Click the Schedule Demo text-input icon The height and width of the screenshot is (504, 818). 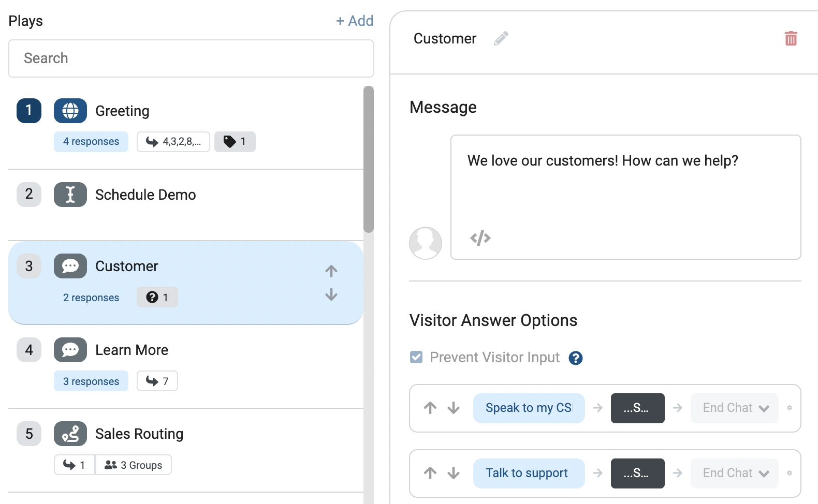point(70,195)
